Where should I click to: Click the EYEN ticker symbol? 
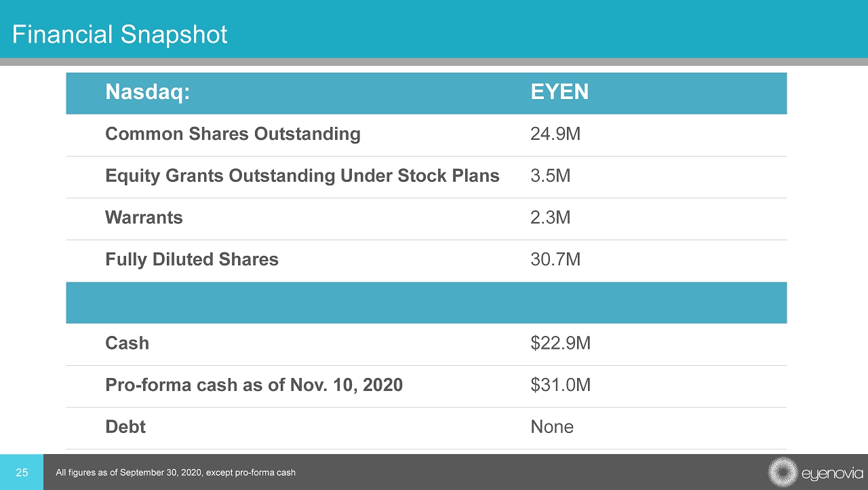(x=559, y=92)
